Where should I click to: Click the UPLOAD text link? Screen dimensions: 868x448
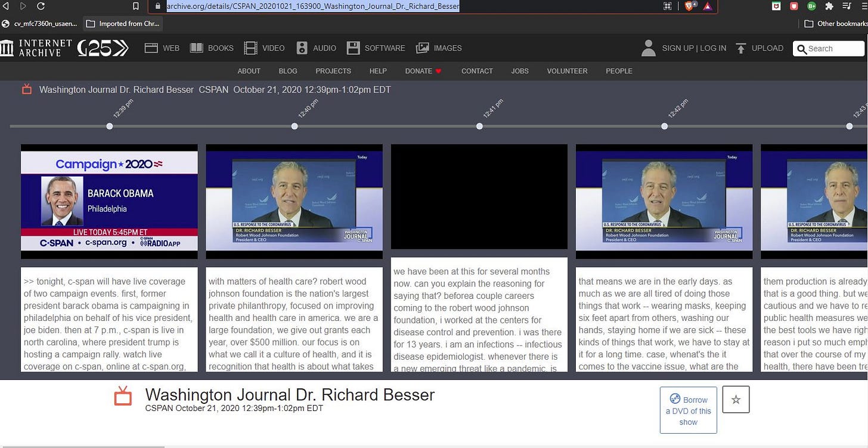point(767,48)
